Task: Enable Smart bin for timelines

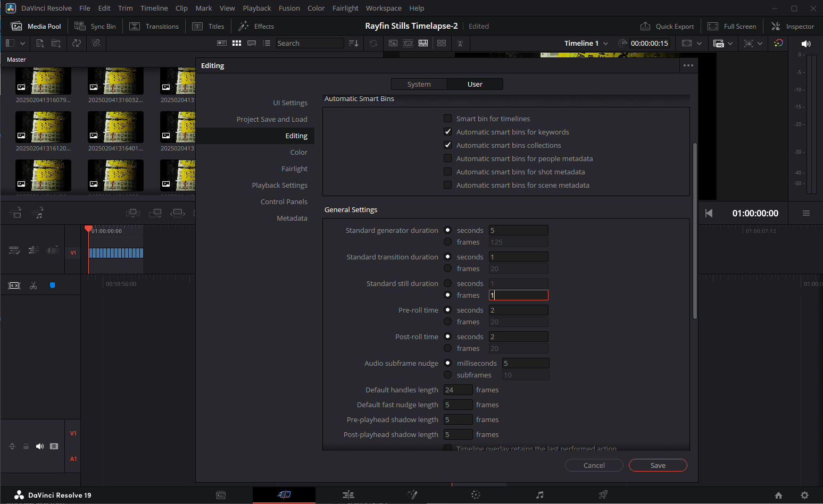Action: (447, 119)
